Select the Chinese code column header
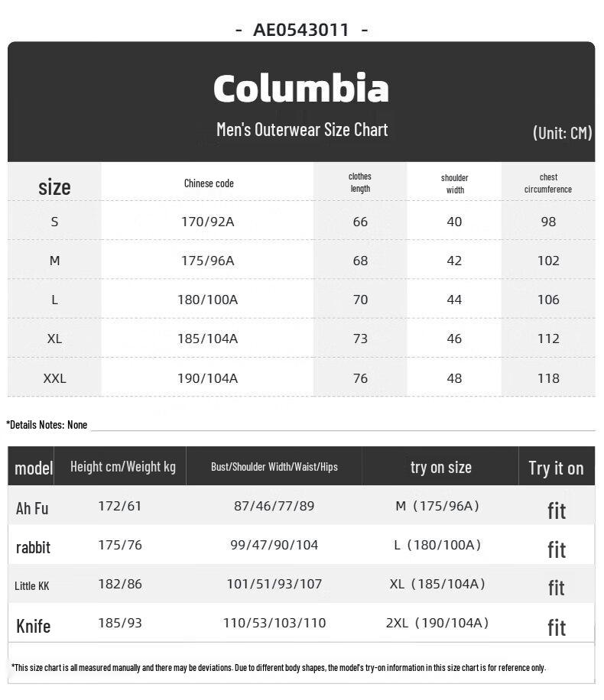 pyautogui.click(x=209, y=183)
